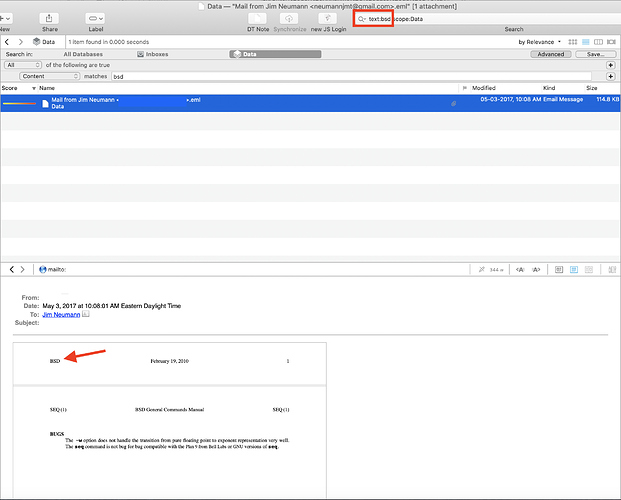Add a condition group with top plus
The height and width of the screenshot is (500, 621).
click(611, 65)
